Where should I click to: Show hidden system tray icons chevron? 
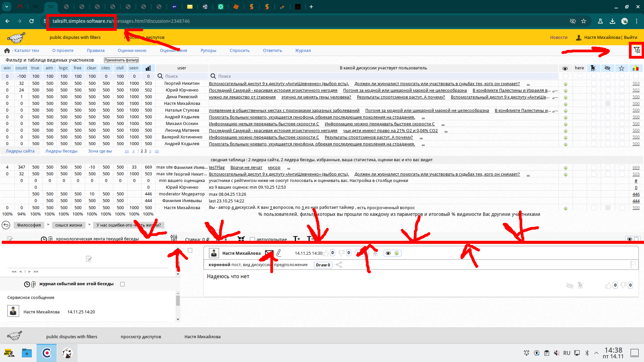point(596,353)
